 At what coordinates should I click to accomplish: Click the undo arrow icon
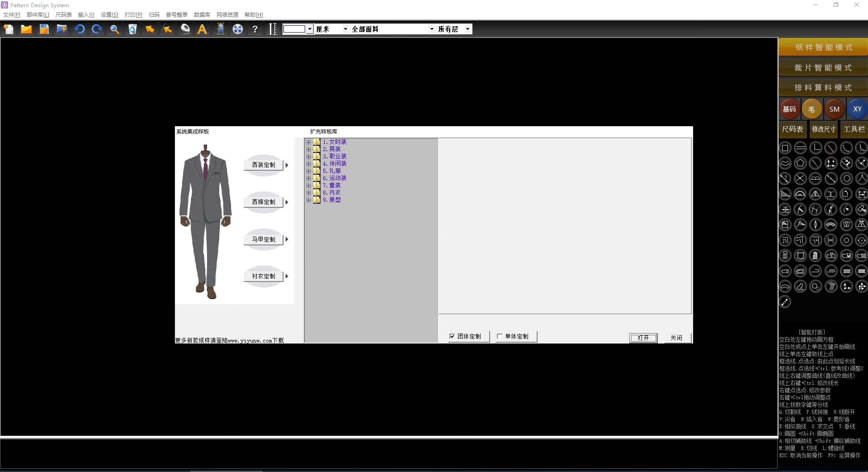pyautogui.click(x=80, y=29)
